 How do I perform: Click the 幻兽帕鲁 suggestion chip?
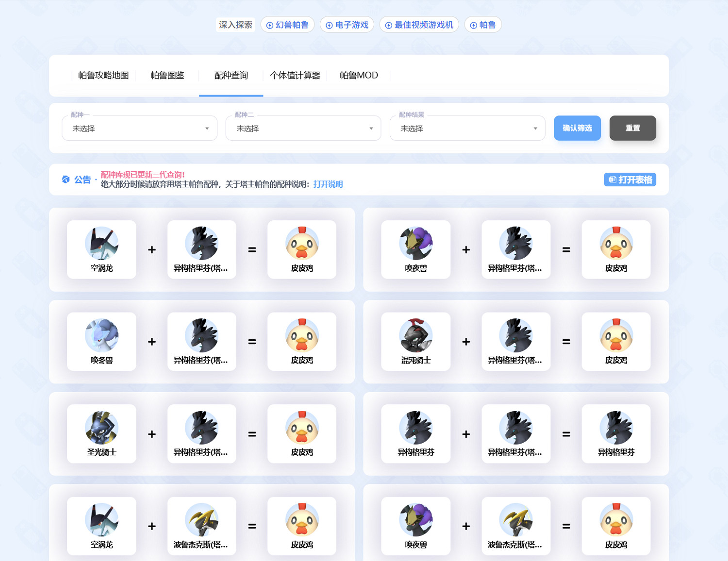click(287, 24)
